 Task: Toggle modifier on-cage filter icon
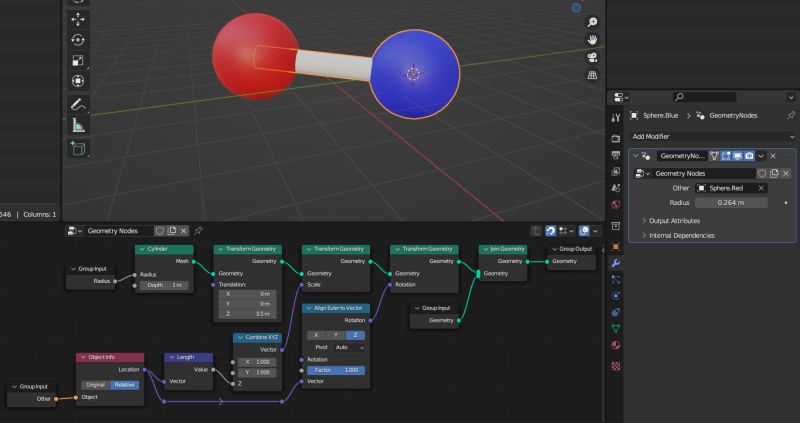point(714,156)
